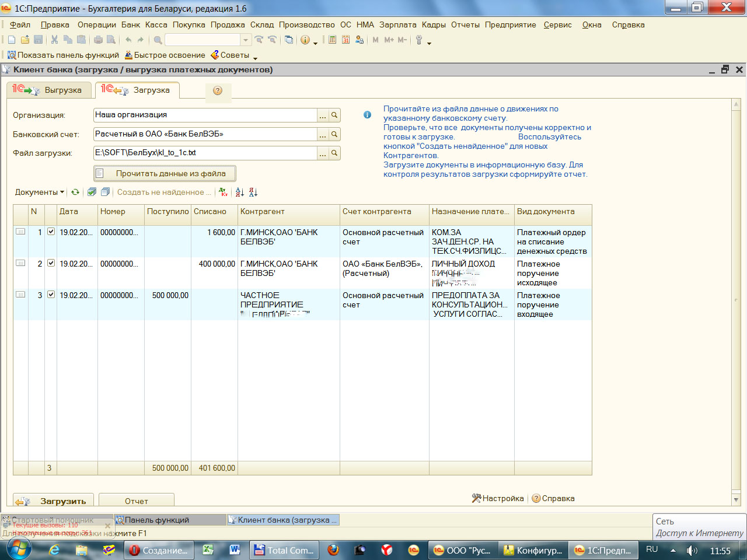
Task: Click the question mark help tab icon
Action: 218,90
